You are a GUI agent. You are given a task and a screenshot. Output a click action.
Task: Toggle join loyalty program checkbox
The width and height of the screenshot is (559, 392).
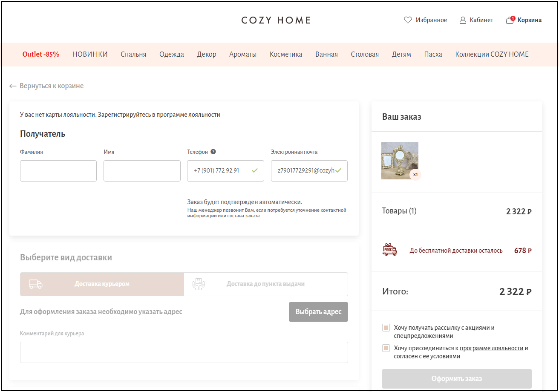(x=386, y=348)
